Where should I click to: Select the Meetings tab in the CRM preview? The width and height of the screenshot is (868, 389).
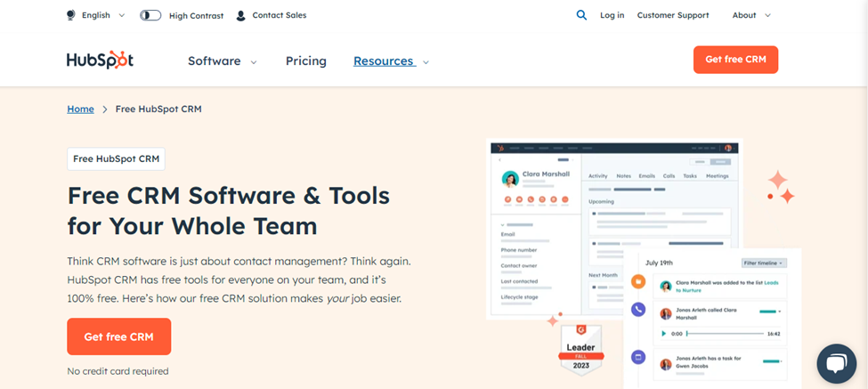pyautogui.click(x=718, y=176)
